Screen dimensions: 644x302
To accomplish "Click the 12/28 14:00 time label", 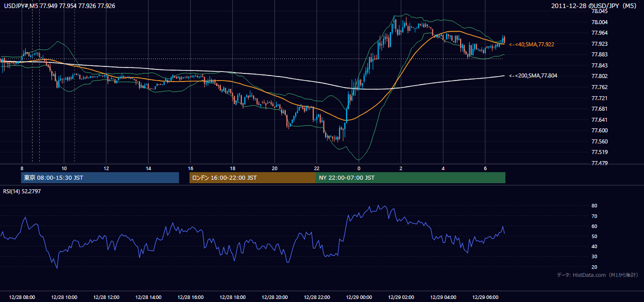I will tap(149, 297).
